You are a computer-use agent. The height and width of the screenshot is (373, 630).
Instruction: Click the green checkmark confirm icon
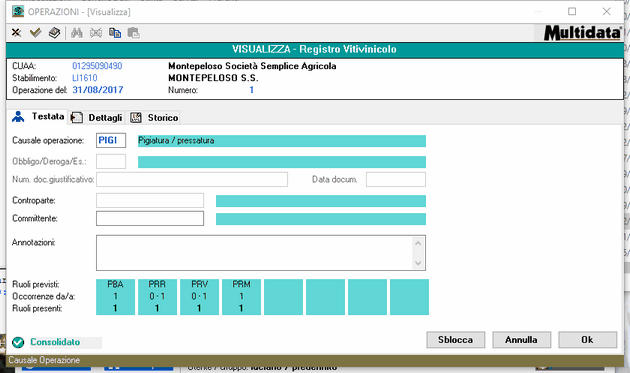(x=35, y=33)
